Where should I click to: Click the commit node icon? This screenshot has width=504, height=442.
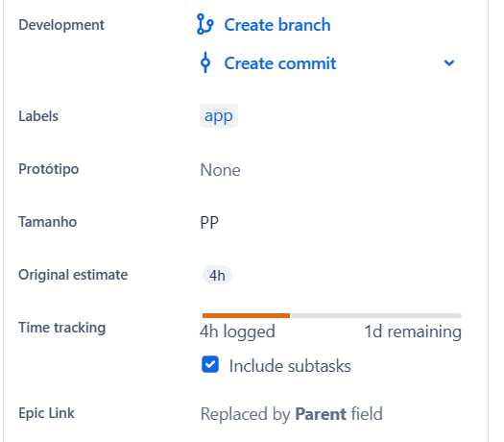[x=205, y=62]
